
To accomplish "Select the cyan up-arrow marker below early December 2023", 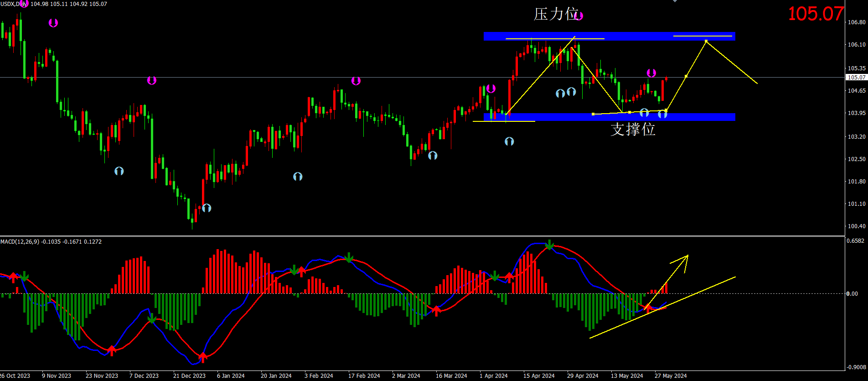I will click(119, 171).
